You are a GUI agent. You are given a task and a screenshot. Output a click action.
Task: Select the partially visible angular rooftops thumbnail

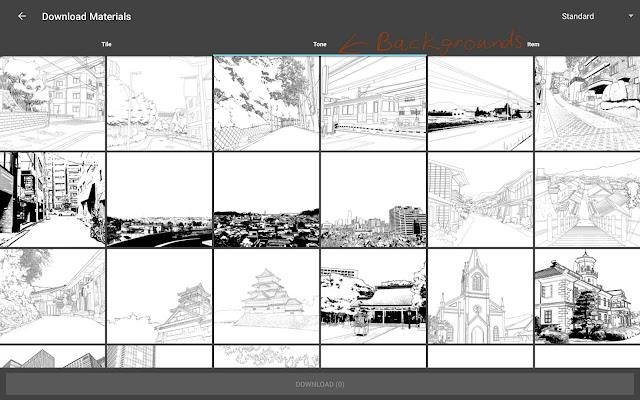(x=52, y=356)
